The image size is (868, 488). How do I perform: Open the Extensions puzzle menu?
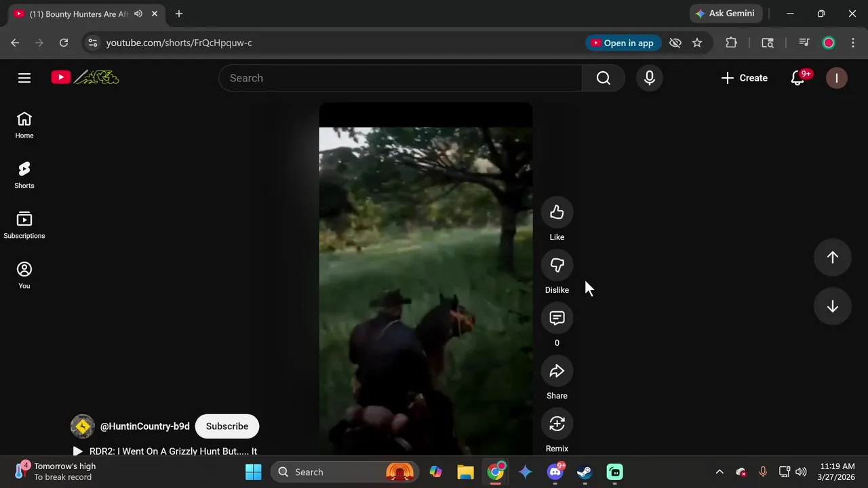point(731,43)
